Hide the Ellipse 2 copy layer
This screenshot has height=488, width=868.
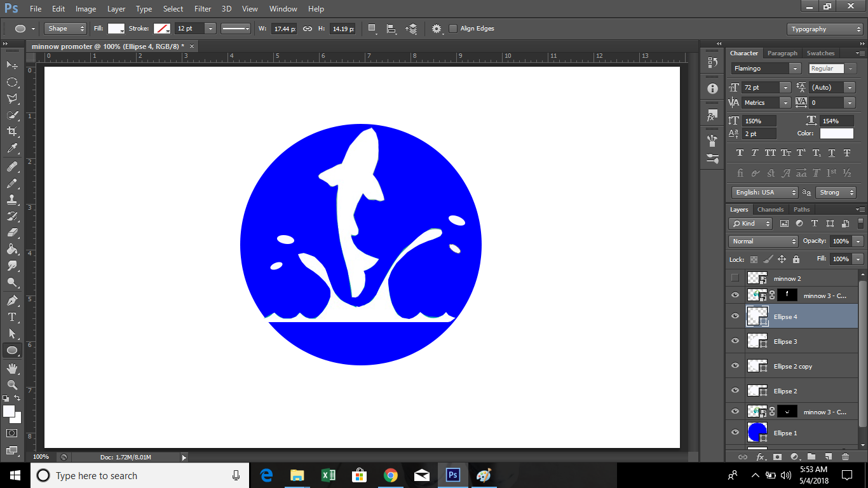(x=735, y=366)
